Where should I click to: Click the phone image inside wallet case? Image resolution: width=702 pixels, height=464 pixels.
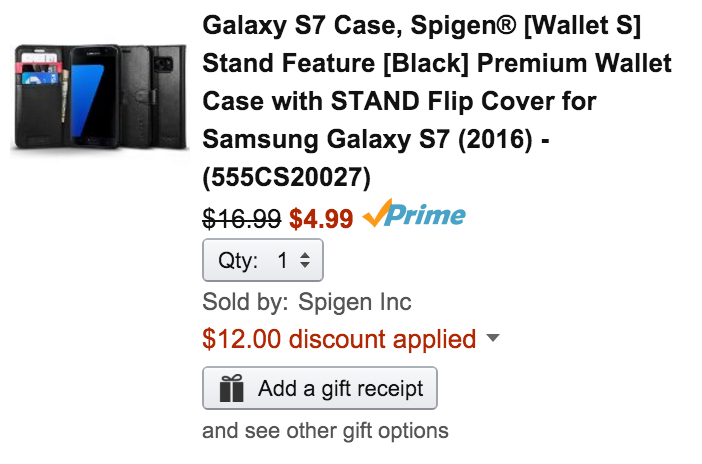click(x=95, y=96)
